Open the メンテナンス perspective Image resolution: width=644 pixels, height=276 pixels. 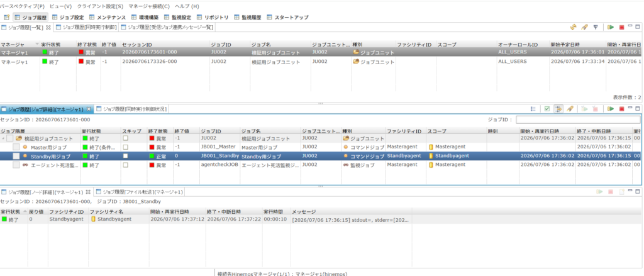coord(108,18)
